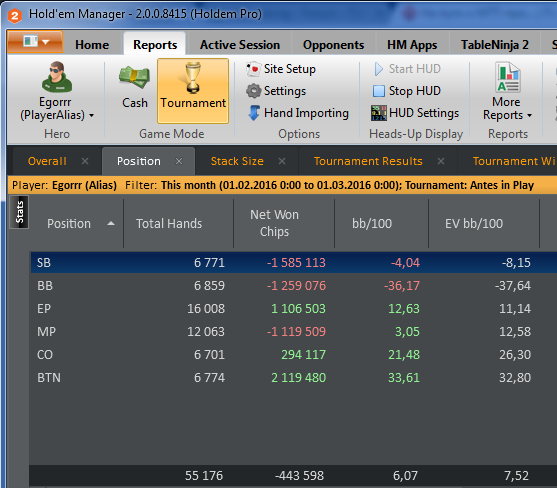Click the 26,30 EV bb/100 value
Viewport: 557px width, 488px height.
[515, 355]
